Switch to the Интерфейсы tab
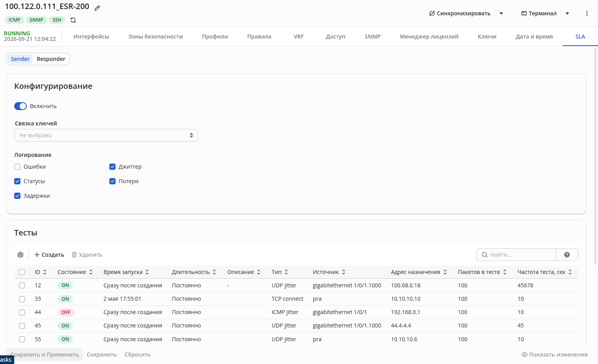Screen dimensions: 598x364 [x=91, y=37]
